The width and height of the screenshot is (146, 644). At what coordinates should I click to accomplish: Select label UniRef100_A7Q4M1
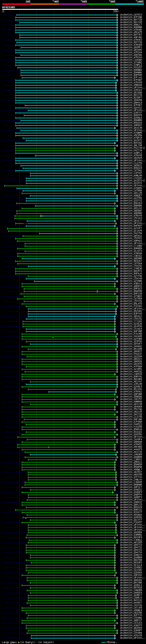(131, 188)
